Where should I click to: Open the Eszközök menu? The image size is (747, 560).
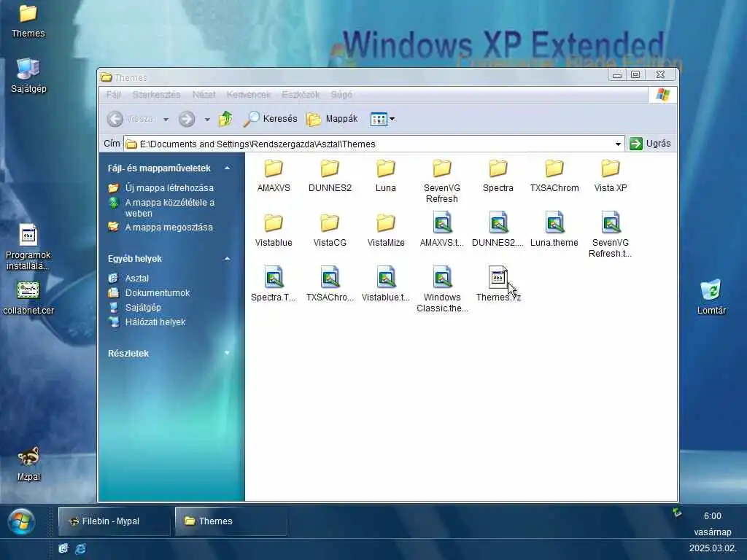pyautogui.click(x=301, y=95)
